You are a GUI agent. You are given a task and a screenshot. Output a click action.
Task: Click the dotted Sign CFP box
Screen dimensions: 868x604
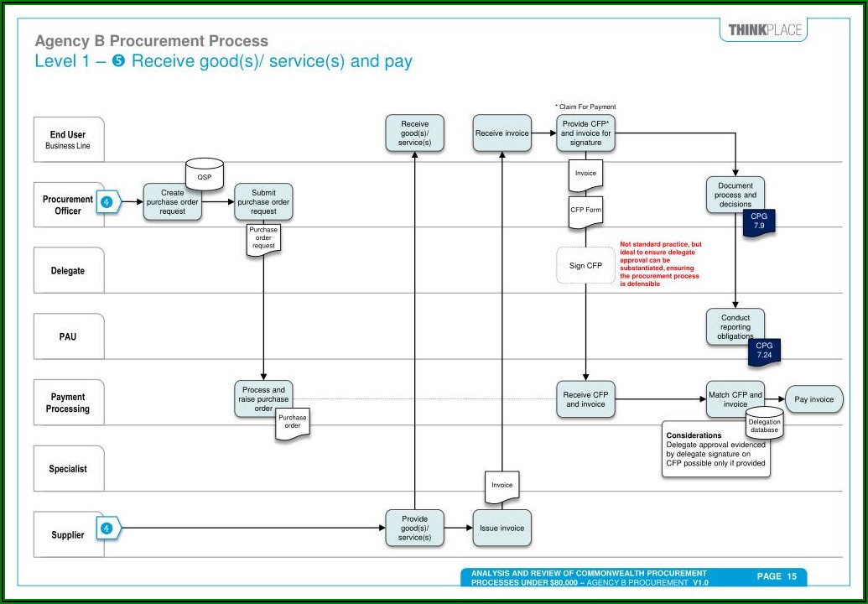[x=585, y=265]
